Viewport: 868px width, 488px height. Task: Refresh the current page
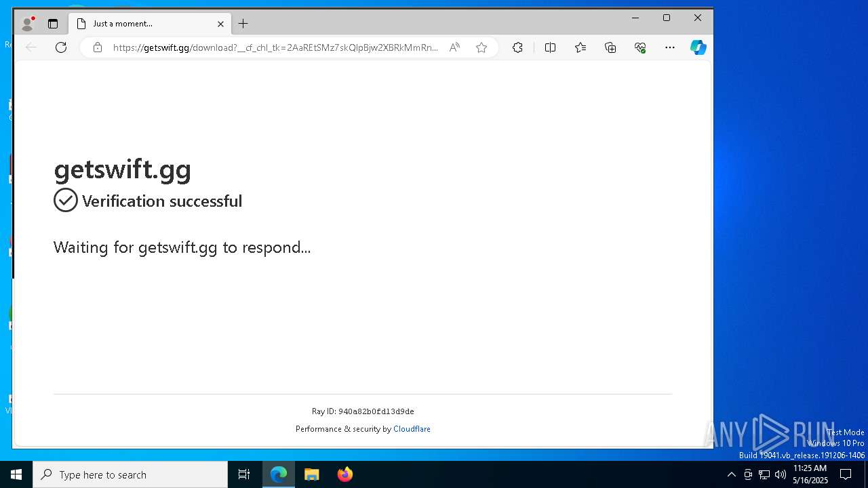[61, 47]
